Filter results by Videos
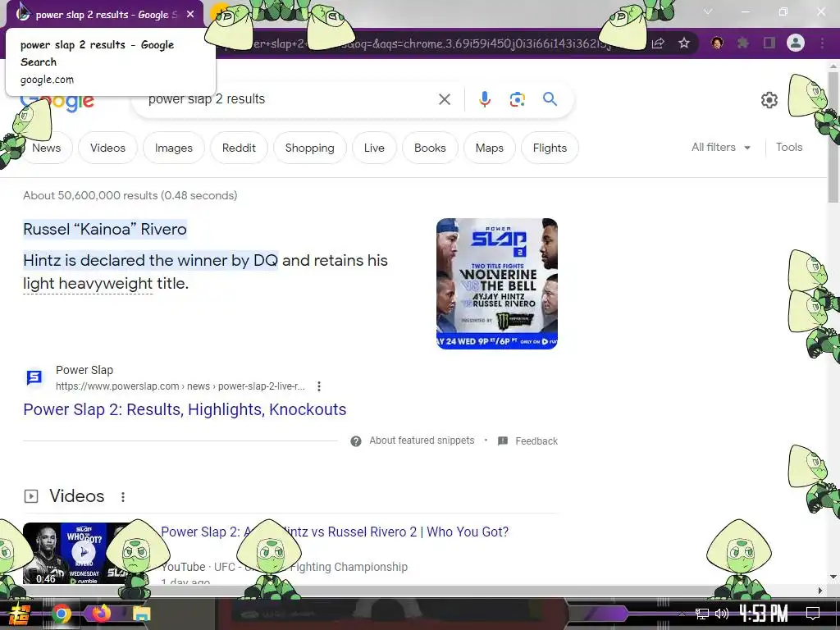The image size is (840, 630). point(107,148)
